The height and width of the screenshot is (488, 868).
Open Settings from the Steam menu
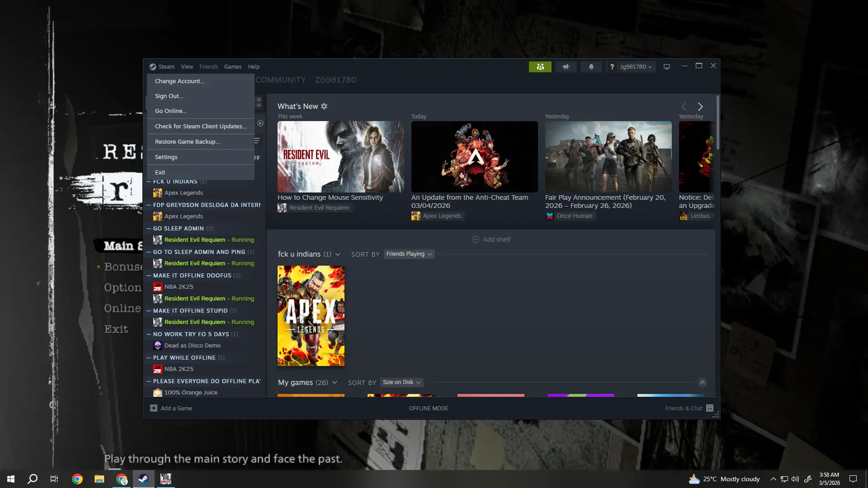[x=201, y=157]
